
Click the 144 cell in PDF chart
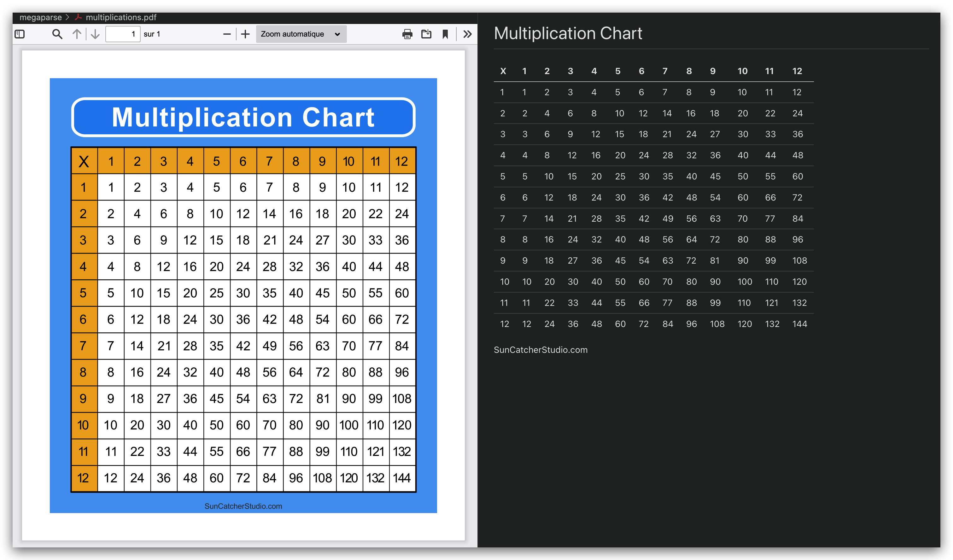click(402, 478)
